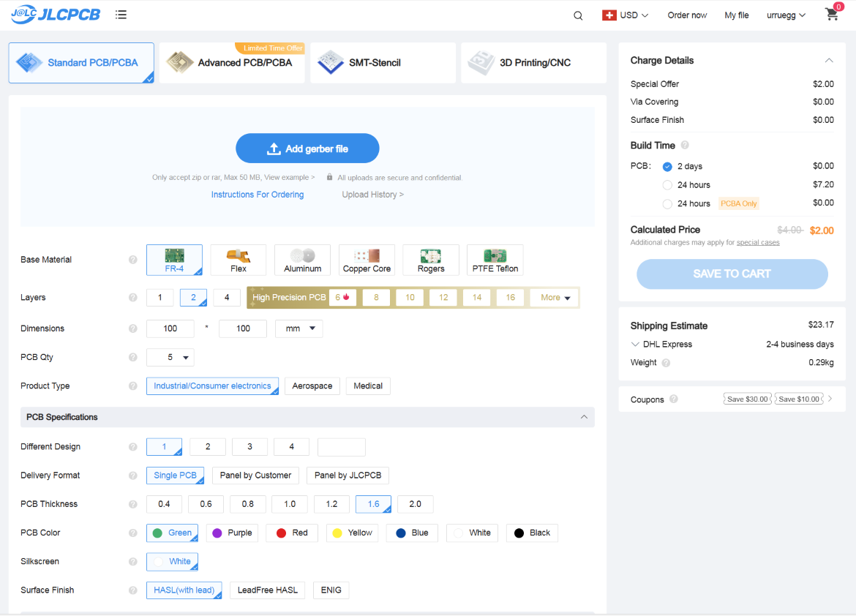Click help icon beside Build Time
Screen dimensions: 856x616
(x=685, y=145)
